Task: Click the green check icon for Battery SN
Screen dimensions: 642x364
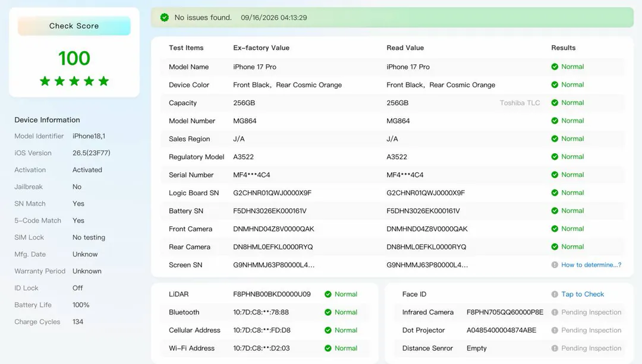Action: pyautogui.click(x=555, y=211)
